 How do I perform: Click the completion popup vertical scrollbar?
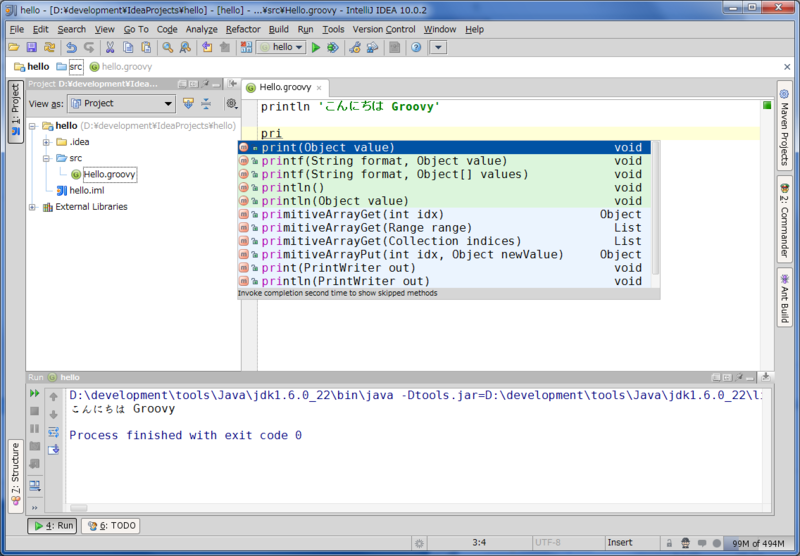(656, 208)
